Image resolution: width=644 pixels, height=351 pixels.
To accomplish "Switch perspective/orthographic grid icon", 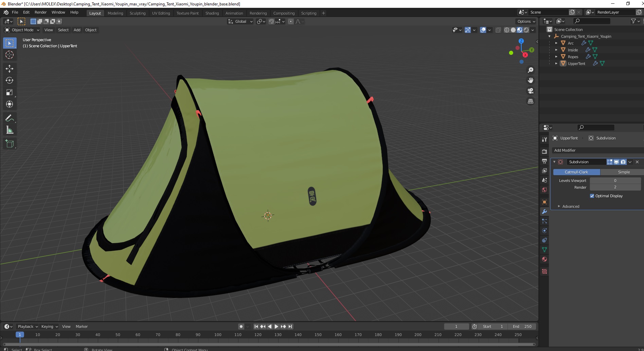I will (530, 101).
